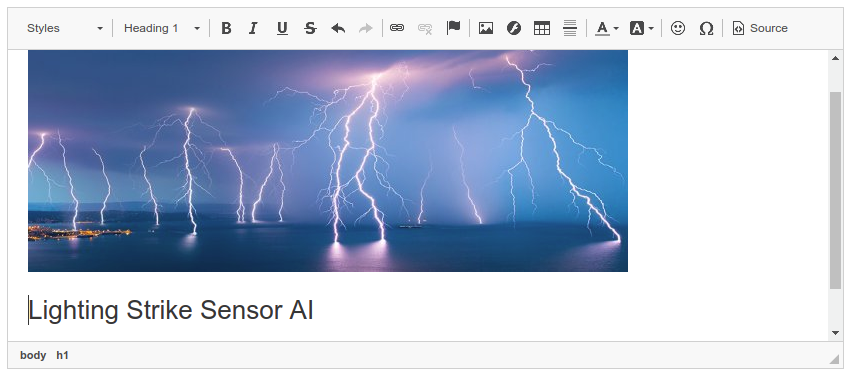Open the insert image dialog
Image resolution: width=856 pixels, height=379 pixels.
coord(485,28)
